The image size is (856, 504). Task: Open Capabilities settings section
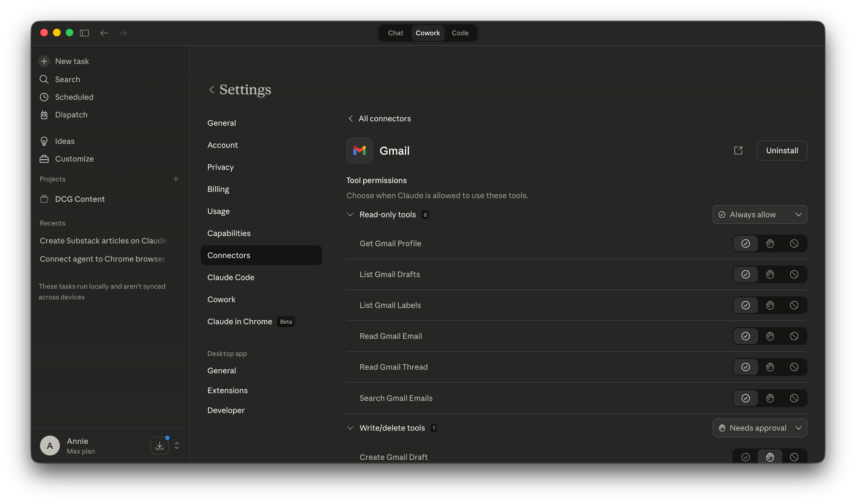click(x=229, y=233)
